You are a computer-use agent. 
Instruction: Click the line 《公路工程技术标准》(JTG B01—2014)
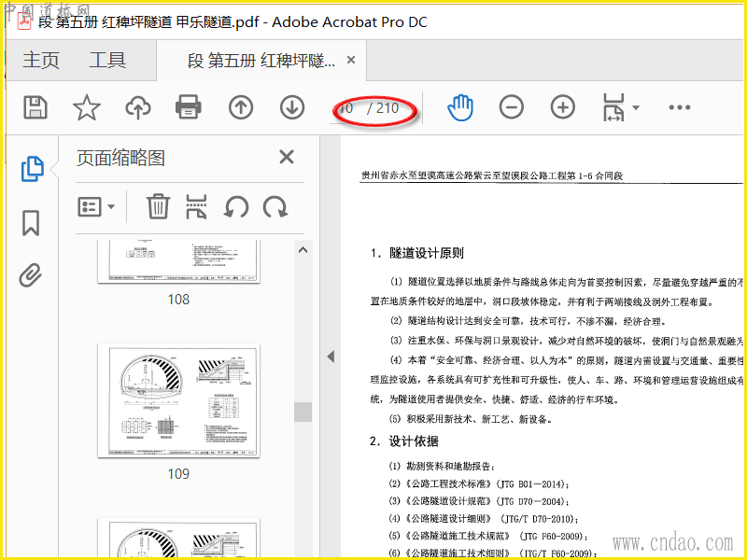tap(479, 483)
